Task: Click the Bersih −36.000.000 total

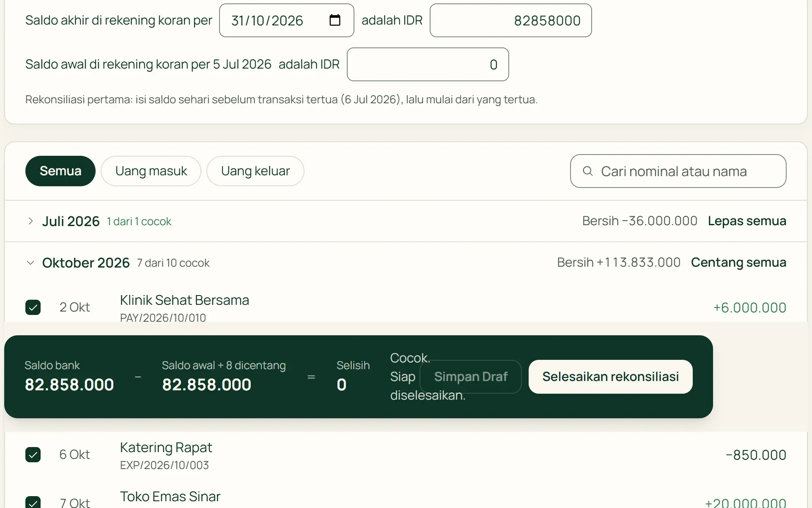Action: [x=639, y=221]
